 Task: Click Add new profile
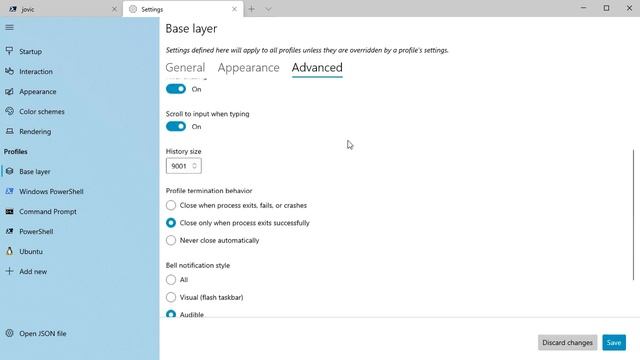click(x=80, y=271)
